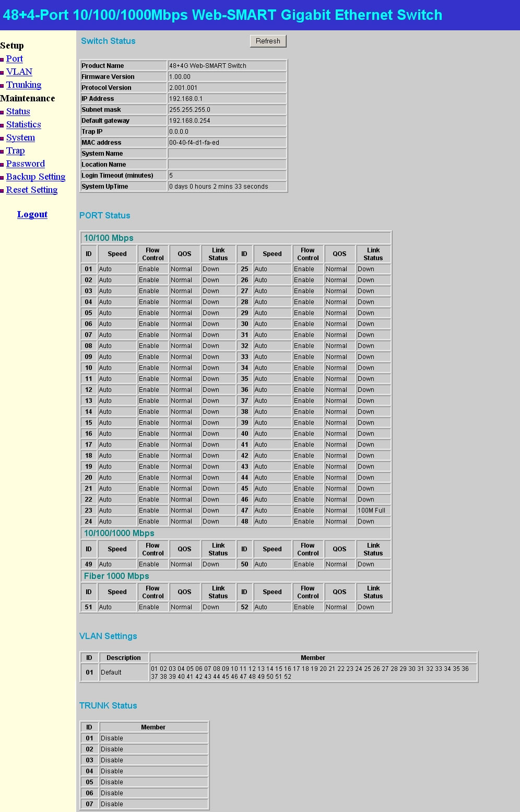Open the VLAN setup page
This screenshot has width=520, height=812.
[19, 72]
